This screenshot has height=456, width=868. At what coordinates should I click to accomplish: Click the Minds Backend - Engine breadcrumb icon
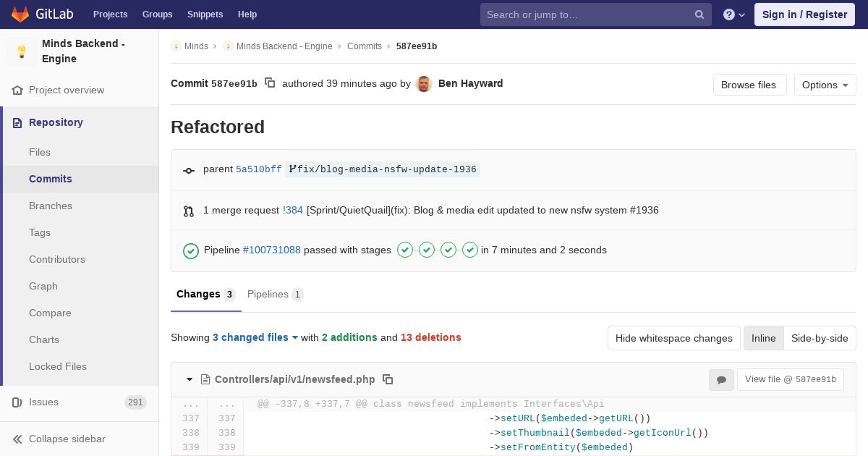(228, 46)
